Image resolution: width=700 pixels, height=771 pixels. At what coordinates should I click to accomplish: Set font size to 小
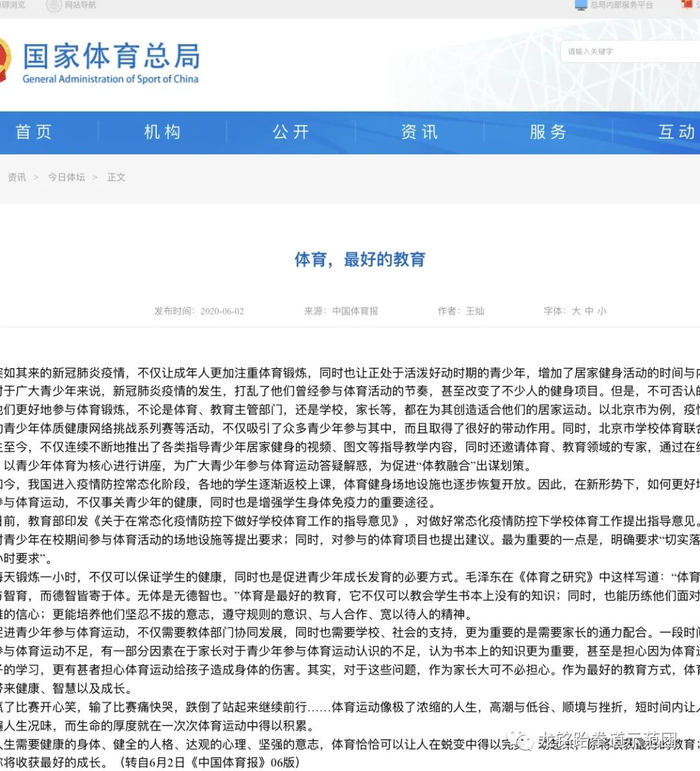(x=601, y=311)
